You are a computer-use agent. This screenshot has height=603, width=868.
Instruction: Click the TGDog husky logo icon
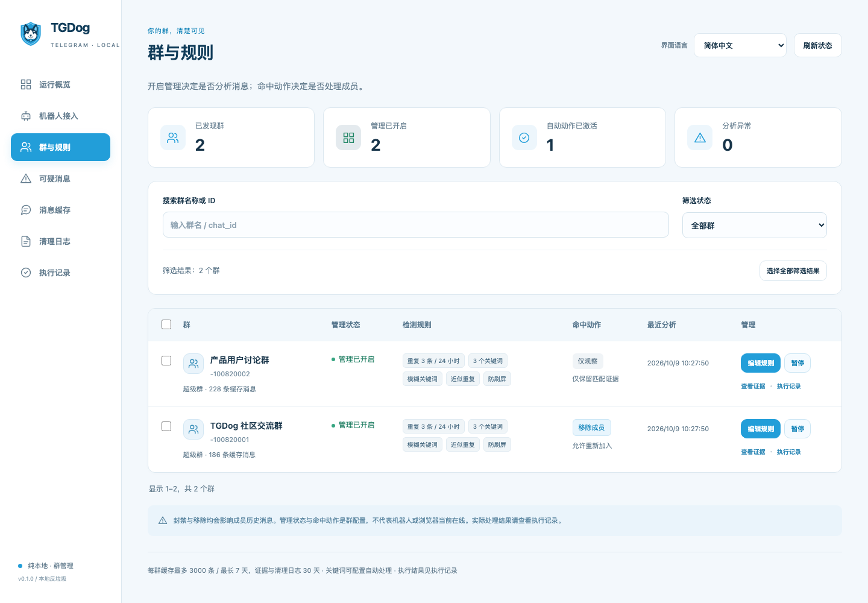click(31, 34)
